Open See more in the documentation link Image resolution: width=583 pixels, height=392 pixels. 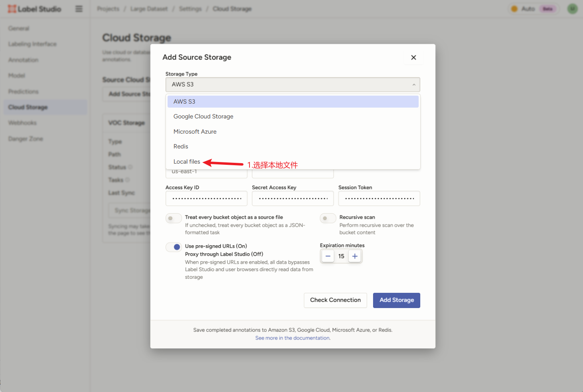pyautogui.click(x=293, y=338)
